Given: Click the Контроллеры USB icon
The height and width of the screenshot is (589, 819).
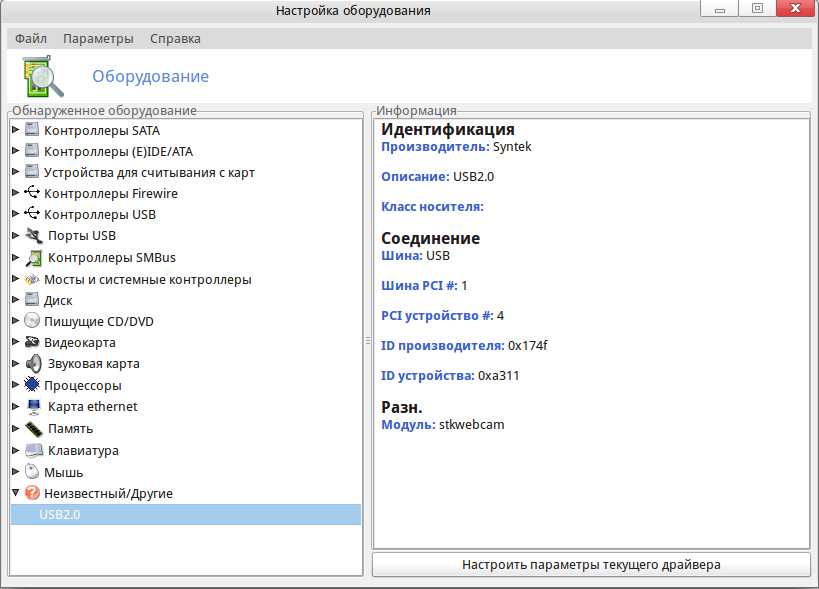Looking at the screenshot, I should point(32,213).
